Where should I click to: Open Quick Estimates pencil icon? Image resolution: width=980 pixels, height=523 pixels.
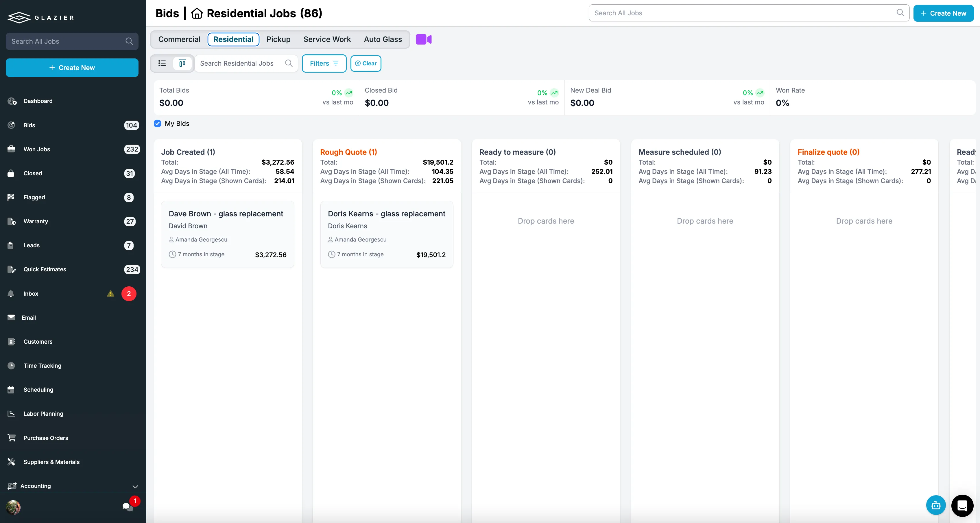pos(11,269)
